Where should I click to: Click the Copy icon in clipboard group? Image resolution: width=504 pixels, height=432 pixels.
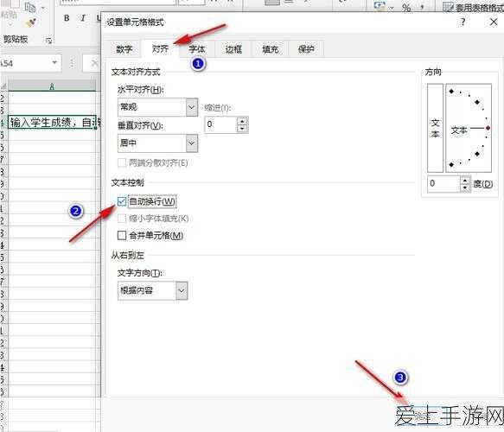tap(30, 7)
